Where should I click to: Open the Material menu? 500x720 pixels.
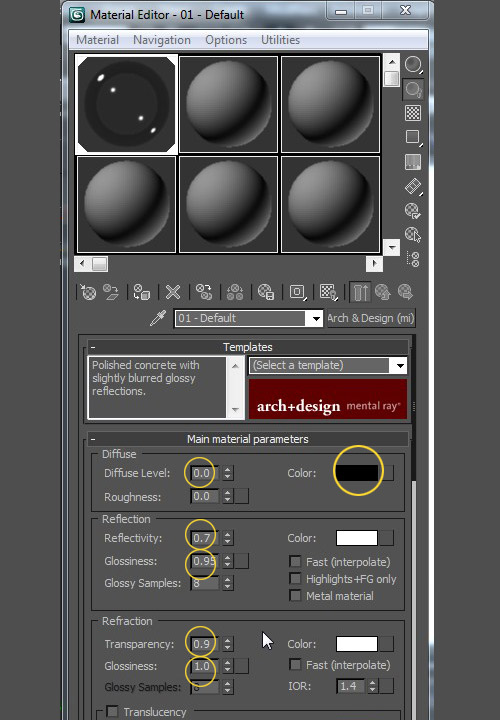pos(97,40)
